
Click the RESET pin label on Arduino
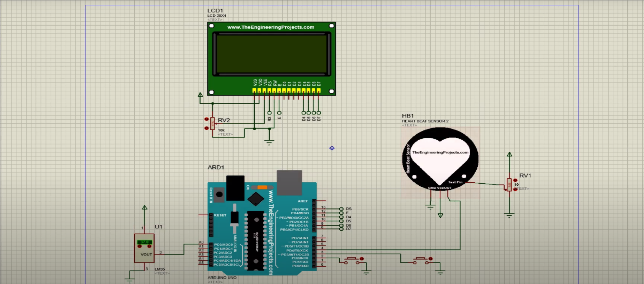pos(220,215)
